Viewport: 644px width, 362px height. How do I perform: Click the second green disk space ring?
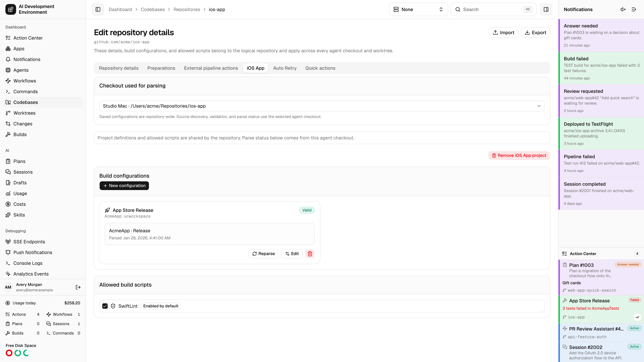click(26, 353)
